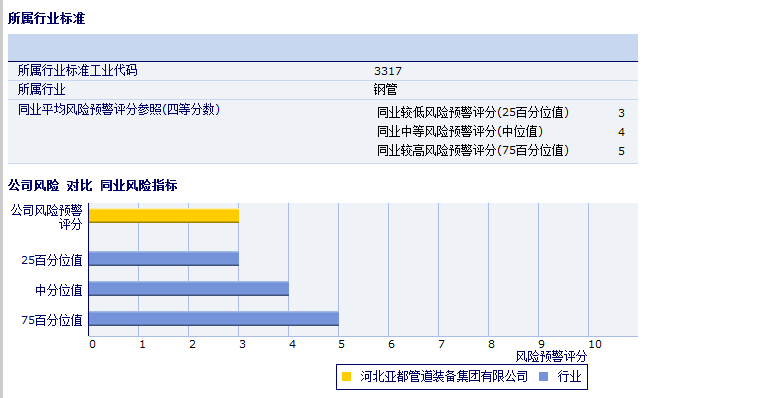This screenshot has width=765, height=398.
Task: Click x-axis tick label 0
Action: pyautogui.click(x=92, y=344)
